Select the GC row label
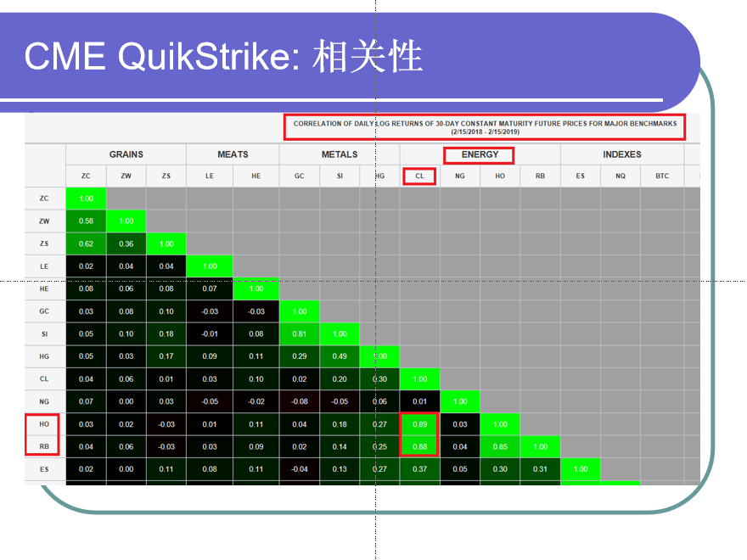 44,311
